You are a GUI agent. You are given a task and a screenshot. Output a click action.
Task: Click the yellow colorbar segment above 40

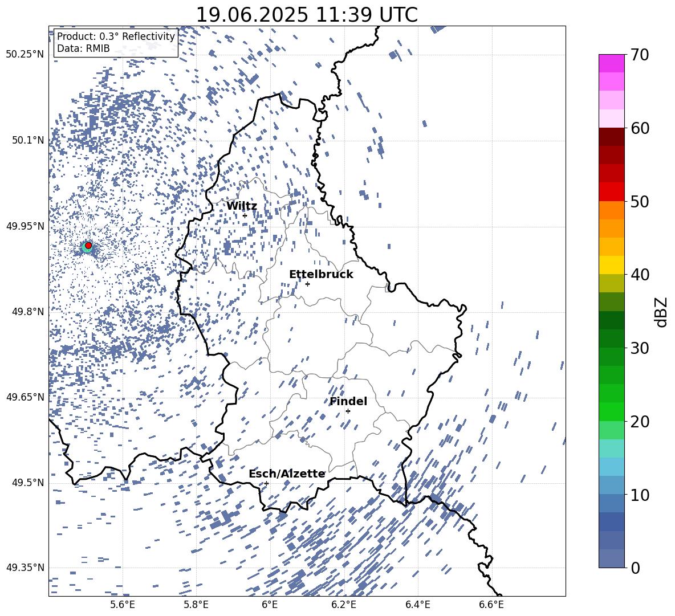coord(612,265)
